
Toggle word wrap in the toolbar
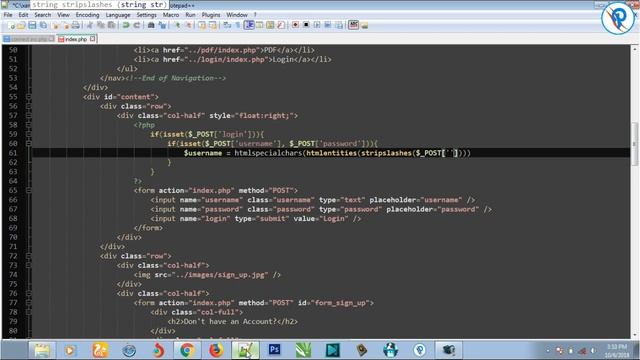tap(227, 25)
